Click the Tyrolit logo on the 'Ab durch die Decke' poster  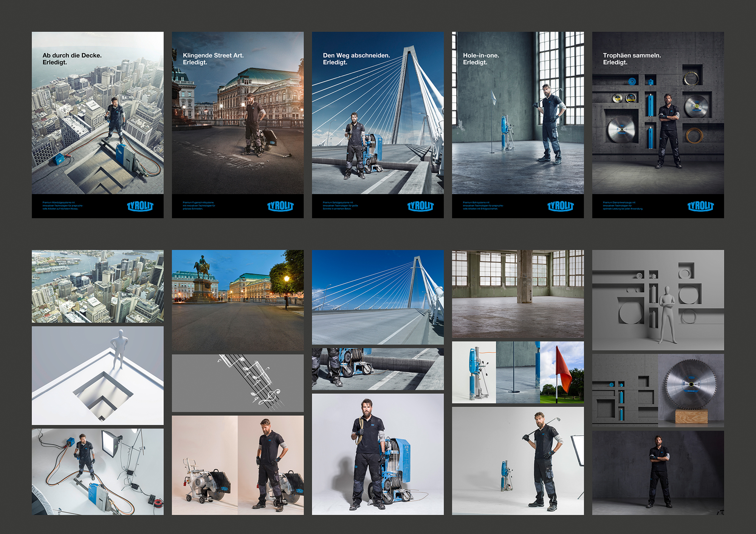[x=140, y=206]
